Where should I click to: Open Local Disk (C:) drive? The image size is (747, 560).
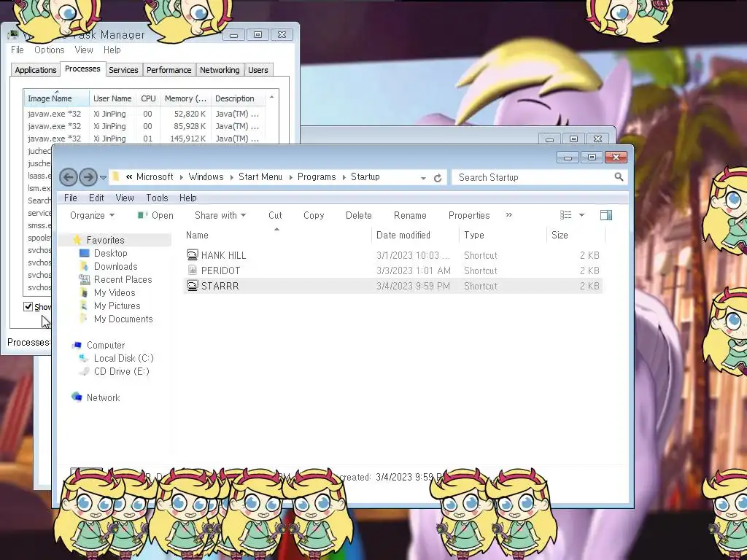coord(123,358)
